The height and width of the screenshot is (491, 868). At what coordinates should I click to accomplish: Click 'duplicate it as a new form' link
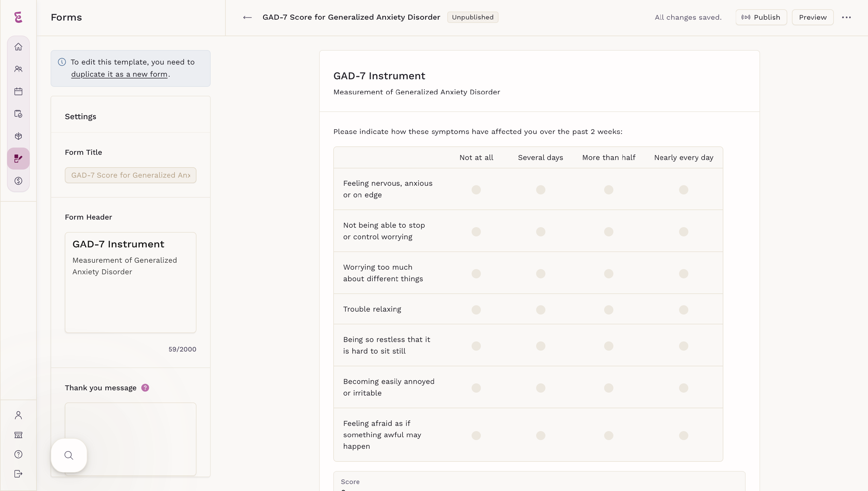coord(119,74)
